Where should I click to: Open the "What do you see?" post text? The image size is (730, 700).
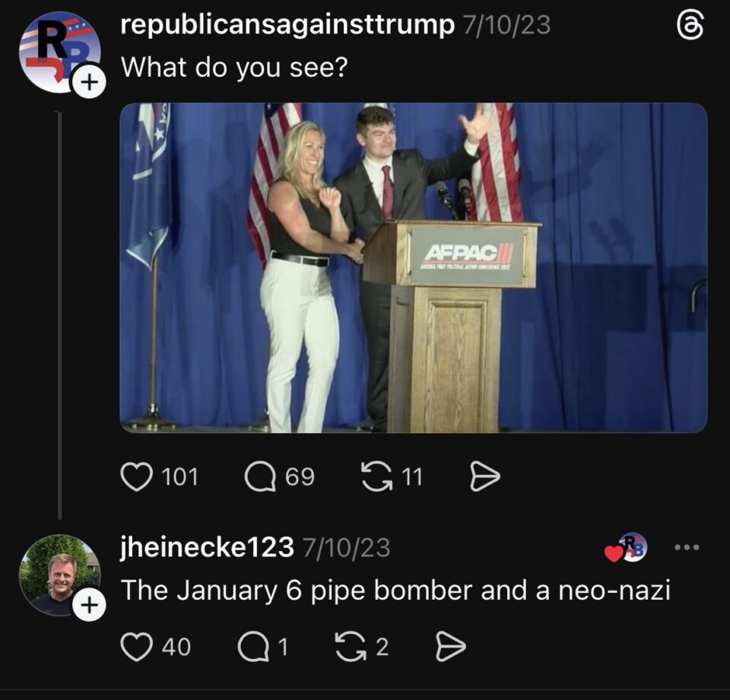(x=234, y=67)
